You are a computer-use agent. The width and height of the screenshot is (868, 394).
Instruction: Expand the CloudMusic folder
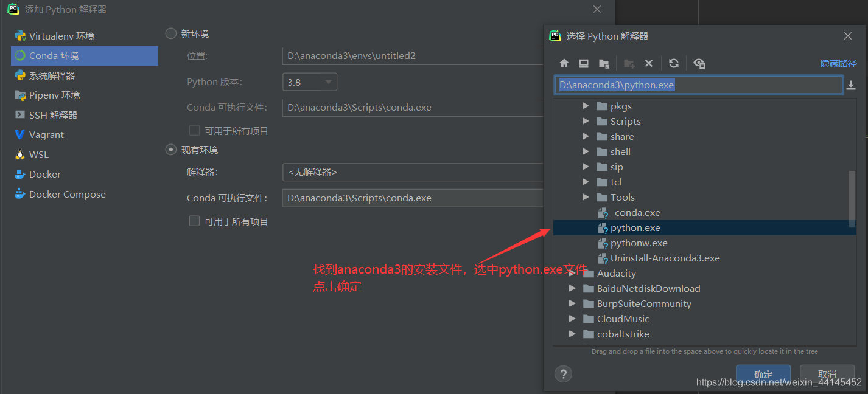(572, 319)
